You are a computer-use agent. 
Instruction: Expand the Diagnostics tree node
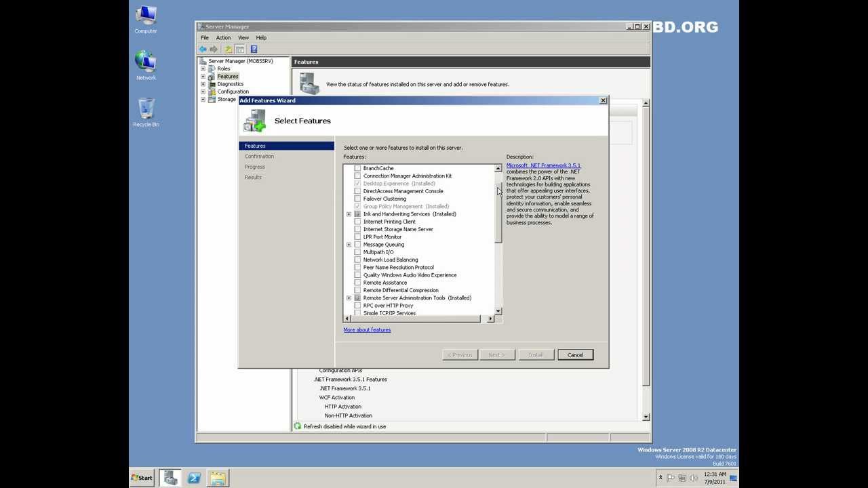click(x=203, y=84)
